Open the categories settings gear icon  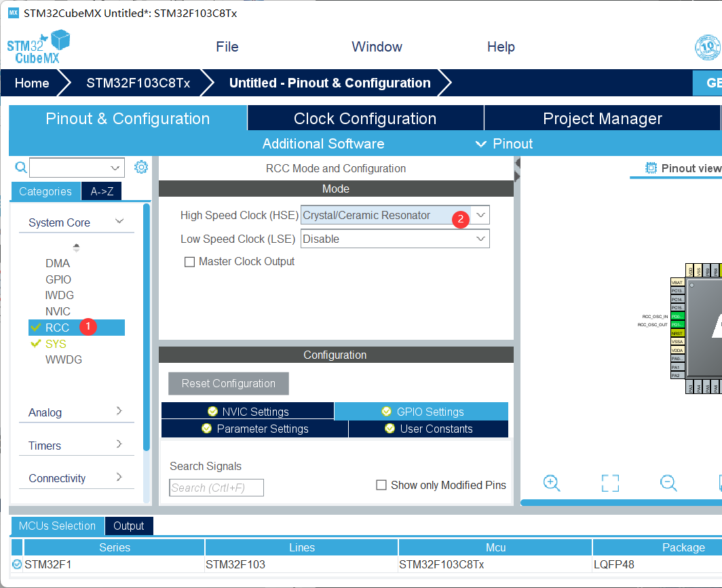point(141,167)
